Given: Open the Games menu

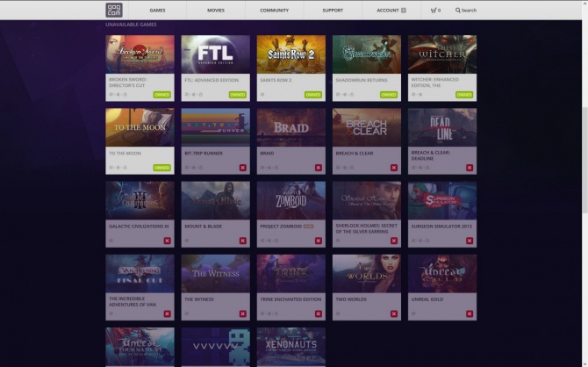Looking at the screenshot, I should coord(157,11).
